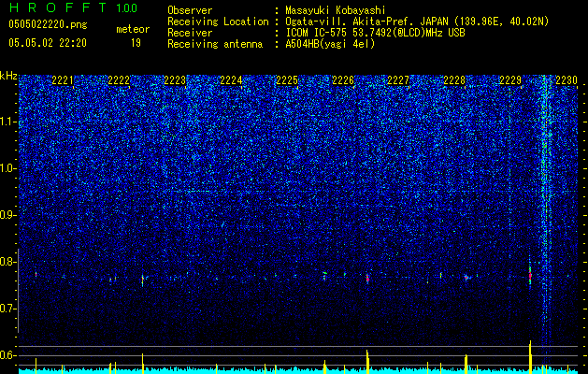Click the yellow intensity spike after 2226

[367, 361]
